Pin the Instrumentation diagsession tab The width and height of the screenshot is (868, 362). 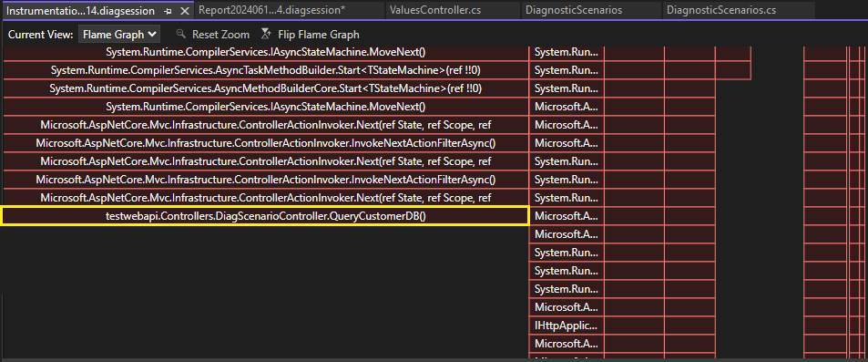coord(168,11)
